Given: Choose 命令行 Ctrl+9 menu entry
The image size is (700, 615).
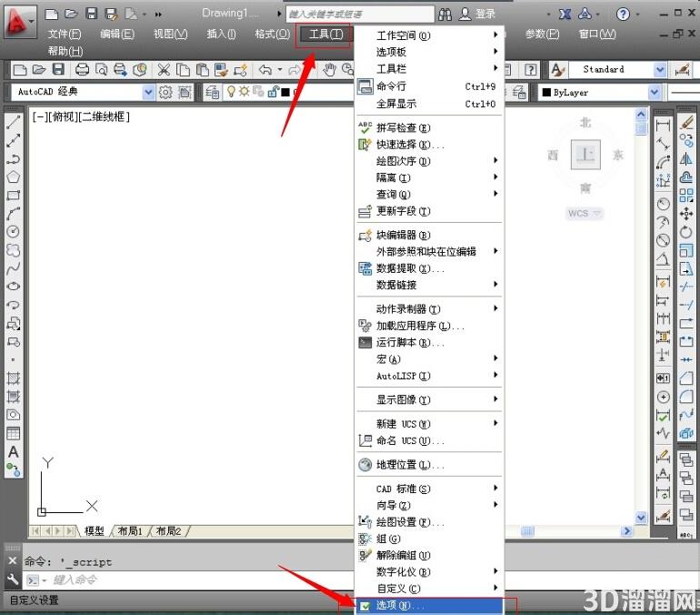Looking at the screenshot, I should click(x=429, y=86).
